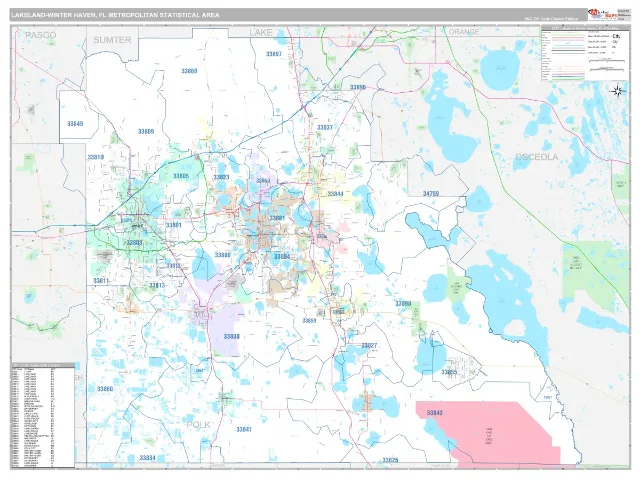Click ZIP code 33843 label

tap(435, 413)
